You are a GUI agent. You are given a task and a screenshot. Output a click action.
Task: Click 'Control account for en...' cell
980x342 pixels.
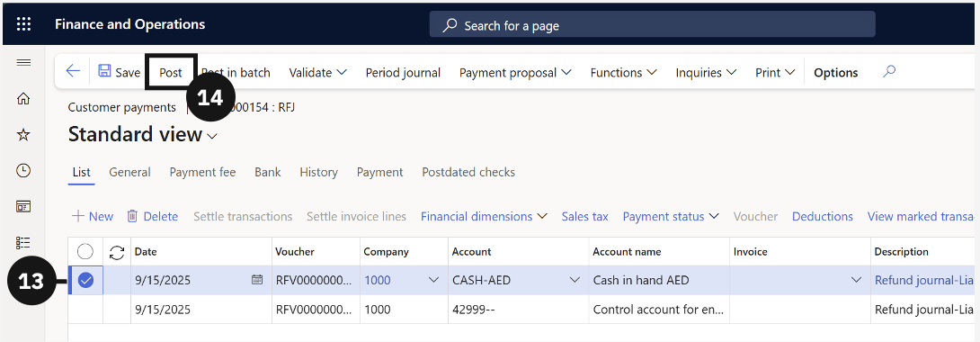[659, 310]
